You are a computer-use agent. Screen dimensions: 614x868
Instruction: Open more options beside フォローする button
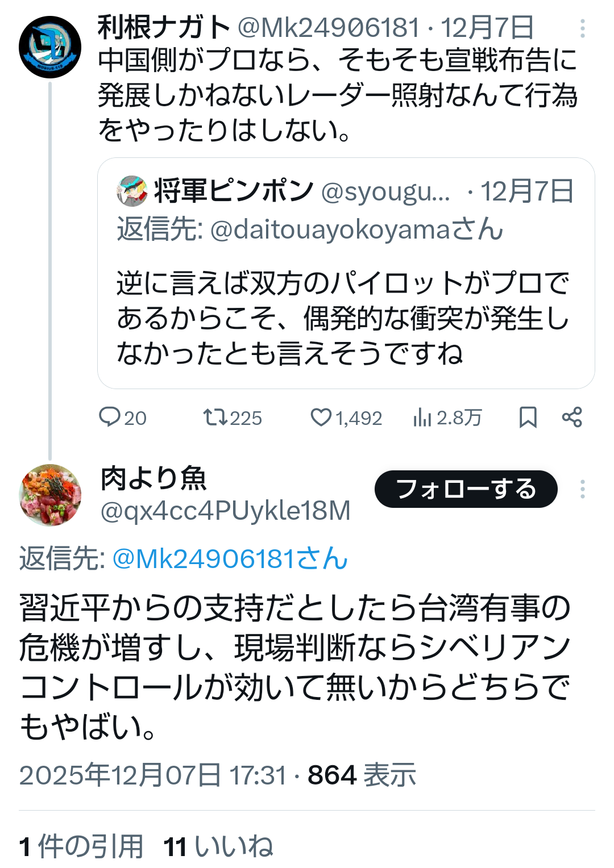point(582,489)
